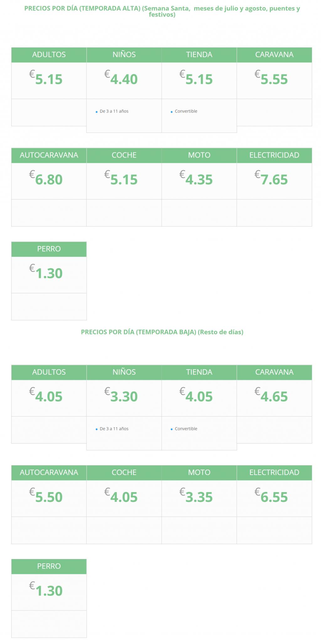Image resolution: width=321 pixels, height=644 pixels.
Task: Select the €4.40 Niños price
Action: pyautogui.click(x=124, y=79)
